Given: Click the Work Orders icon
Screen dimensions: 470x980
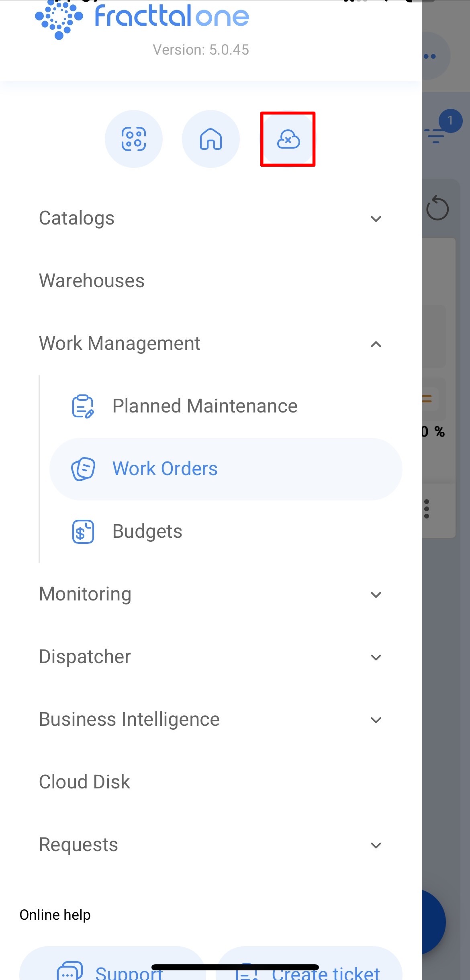Looking at the screenshot, I should coord(83,469).
